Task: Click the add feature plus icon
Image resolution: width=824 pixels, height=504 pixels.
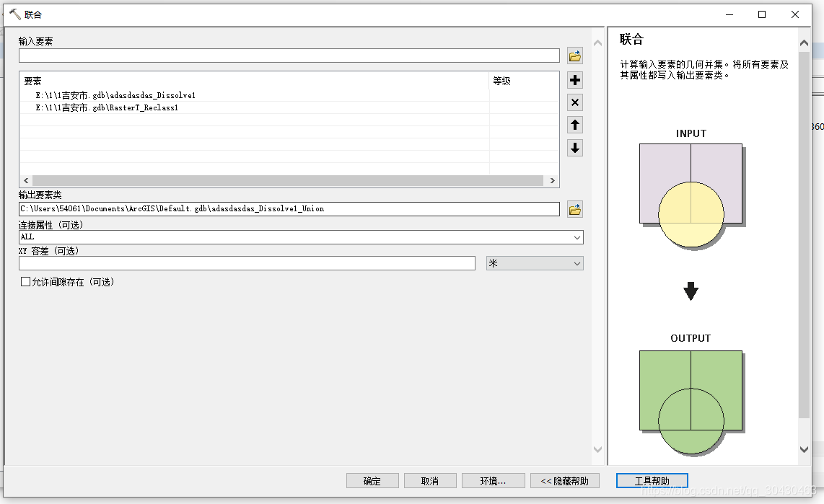Action: tap(574, 80)
